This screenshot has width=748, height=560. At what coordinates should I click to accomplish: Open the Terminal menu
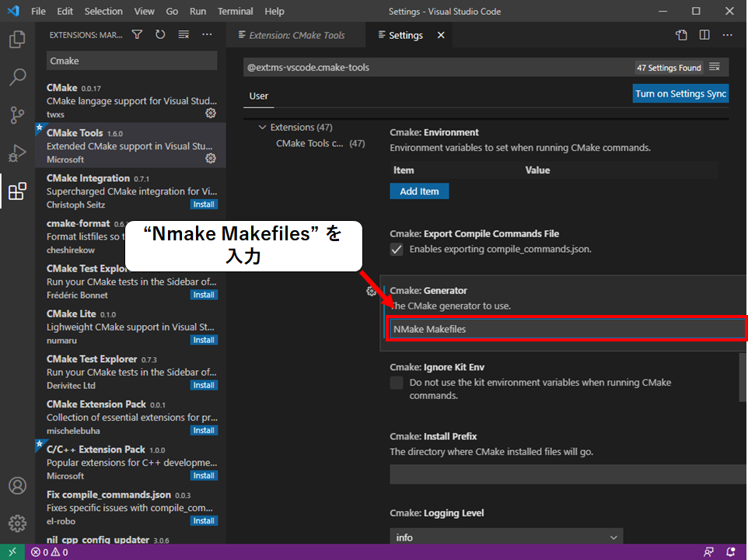pyautogui.click(x=235, y=11)
